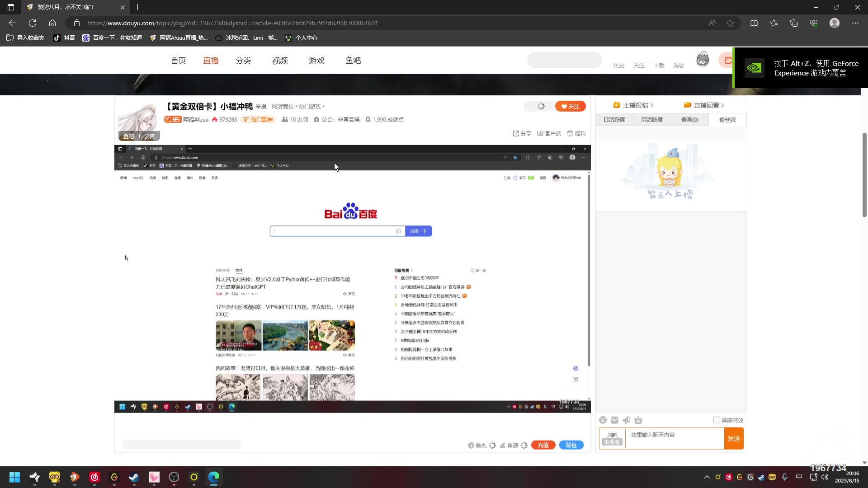Viewport: 868px width, 488px height.
Task: Open the 鱼吧 link under streamer avatar
Action: point(128,136)
